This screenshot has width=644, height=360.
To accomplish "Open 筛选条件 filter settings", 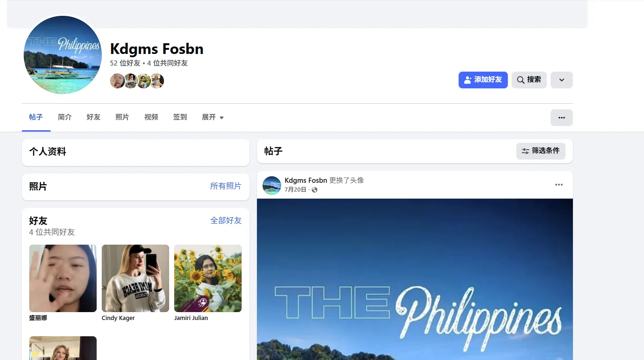I will click(x=541, y=151).
